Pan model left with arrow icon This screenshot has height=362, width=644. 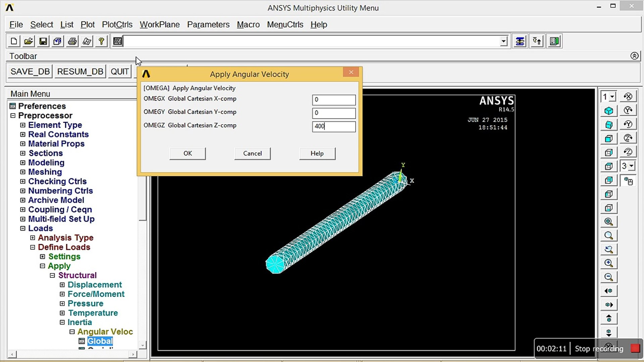(x=608, y=291)
